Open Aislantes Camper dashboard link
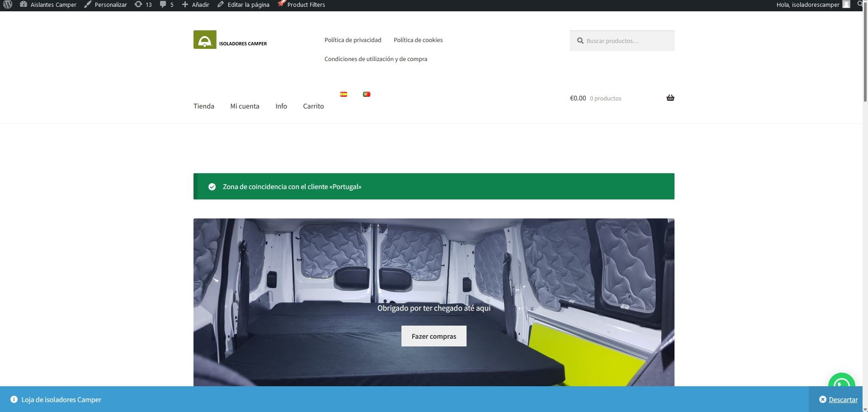This screenshot has height=412, width=868. click(x=48, y=5)
